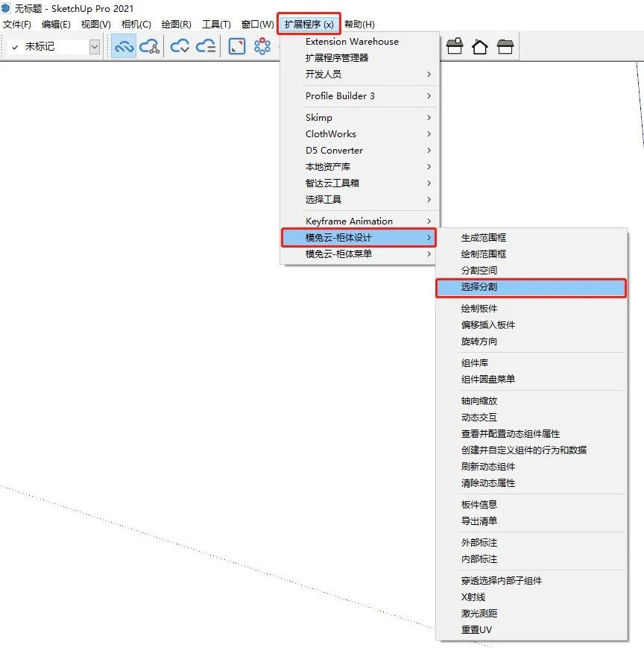Viewport: 644px width, 648px height.
Task: Click the blue square resize-arrow toolbar icon
Action: tap(237, 47)
